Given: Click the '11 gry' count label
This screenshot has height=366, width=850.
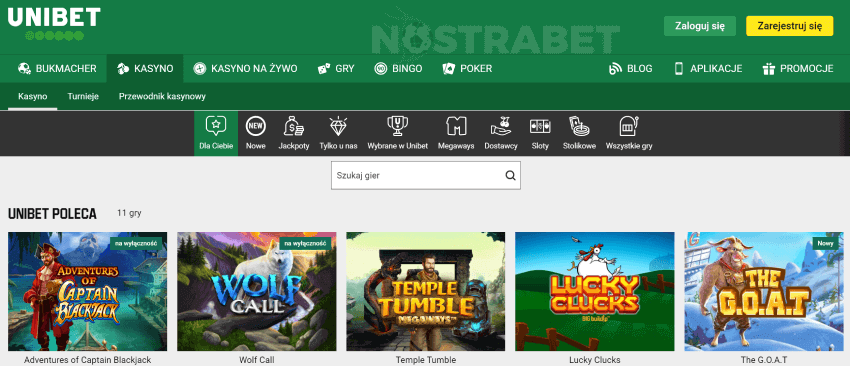Looking at the screenshot, I should coord(129,213).
